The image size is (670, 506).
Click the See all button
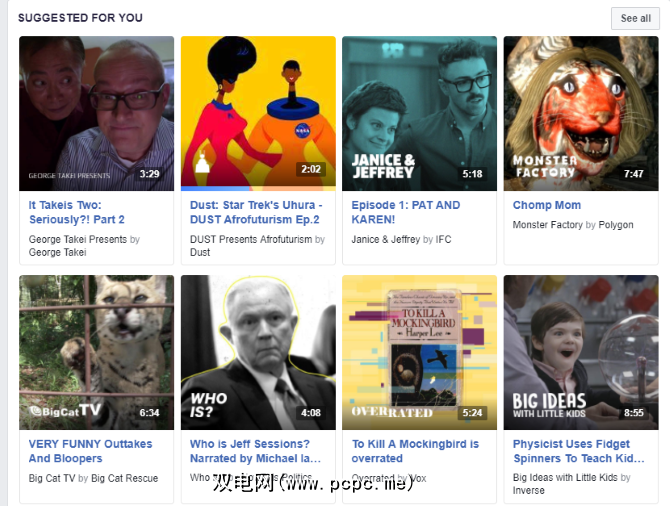pyautogui.click(x=635, y=18)
